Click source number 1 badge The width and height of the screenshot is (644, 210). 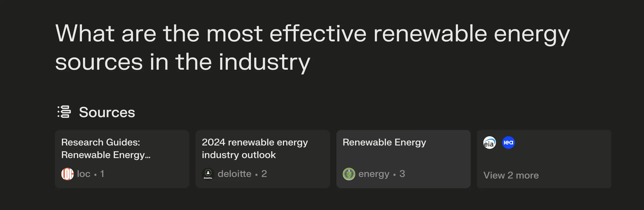pos(102,174)
